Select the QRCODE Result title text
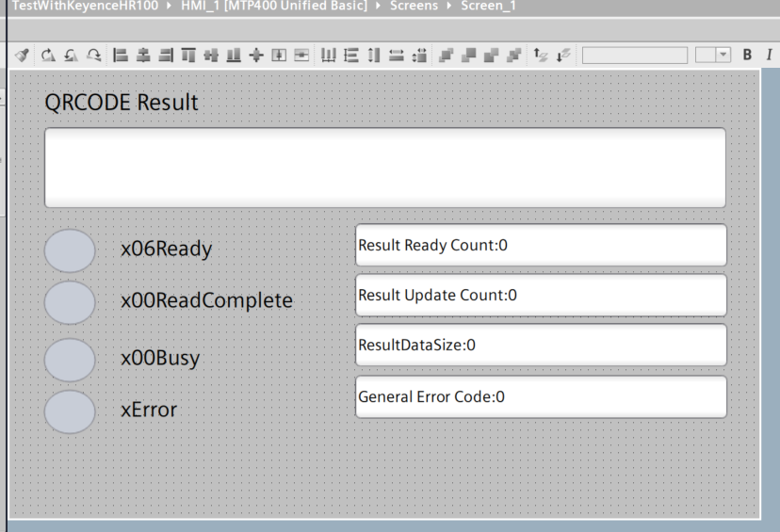The height and width of the screenshot is (532, 780). [x=122, y=103]
